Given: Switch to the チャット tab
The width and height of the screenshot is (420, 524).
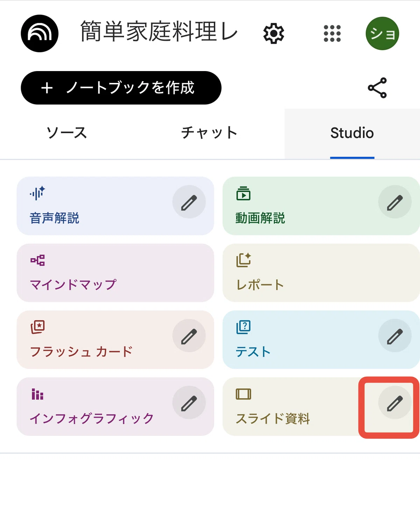Looking at the screenshot, I should tap(209, 133).
